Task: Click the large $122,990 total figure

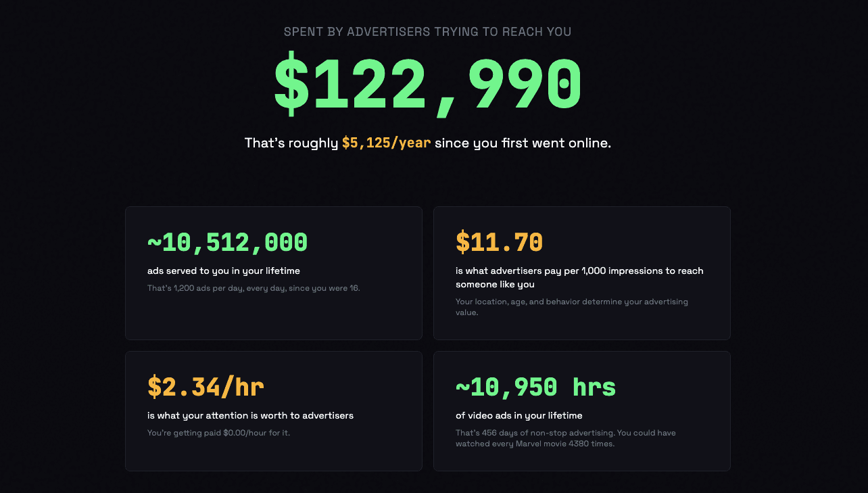Action: 427,85
